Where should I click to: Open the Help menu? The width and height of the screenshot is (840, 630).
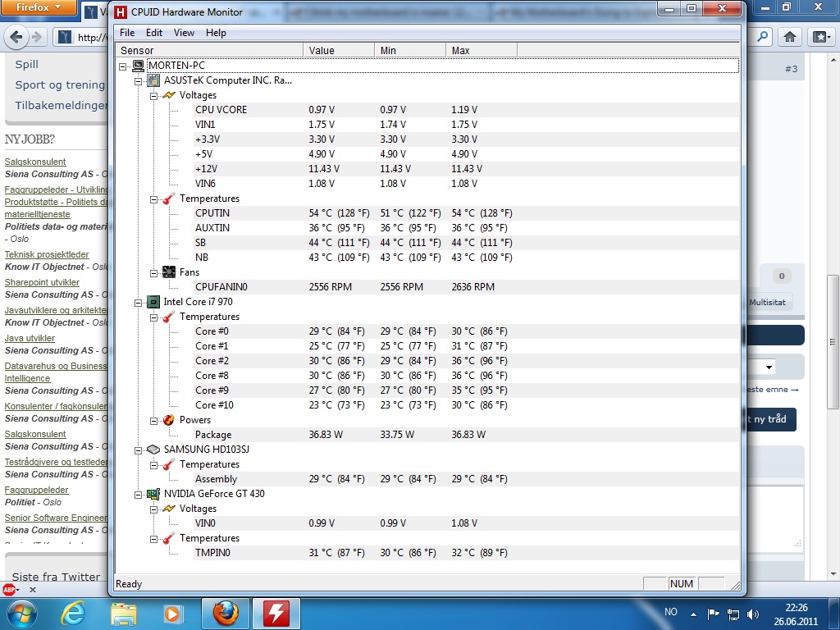tap(216, 33)
